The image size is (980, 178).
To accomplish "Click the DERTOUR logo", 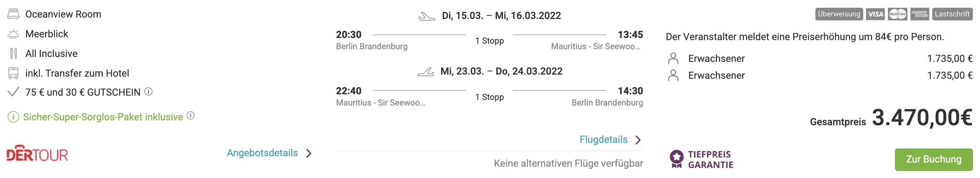I will pos(37,153).
